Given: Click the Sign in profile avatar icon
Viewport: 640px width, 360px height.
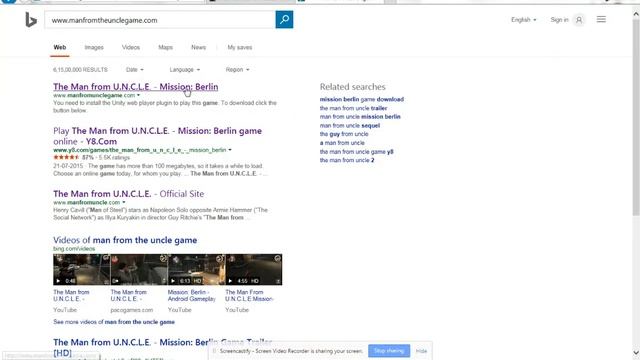Looking at the screenshot, I should pyautogui.click(x=579, y=20).
